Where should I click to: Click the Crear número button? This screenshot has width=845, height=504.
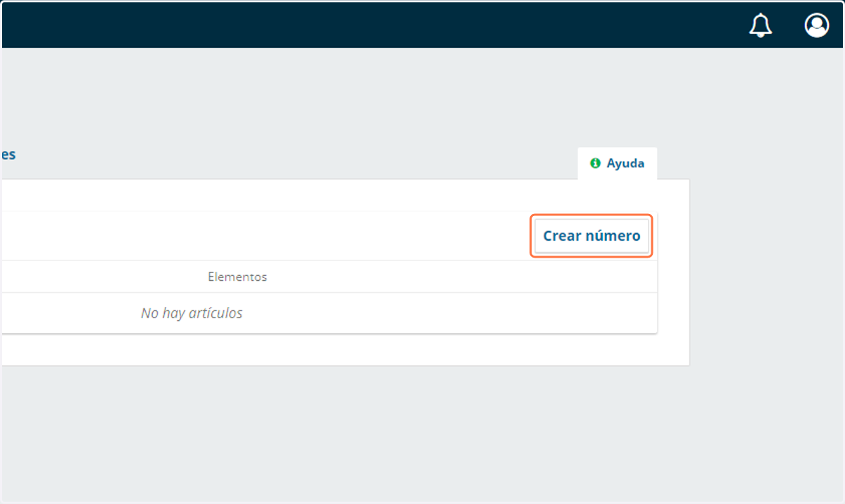coord(591,236)
